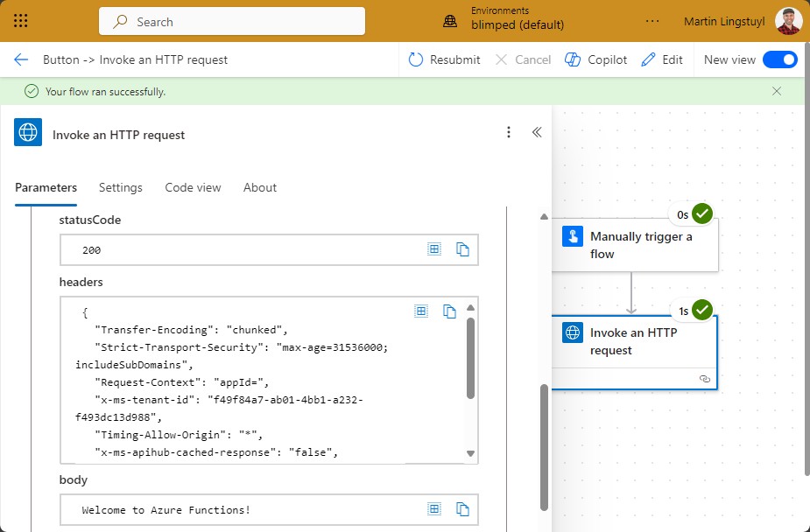The height and width of the screenshot is (532, 810).
Task: Click the canvas HTTP request globe icon
Action: coord(573,332)
